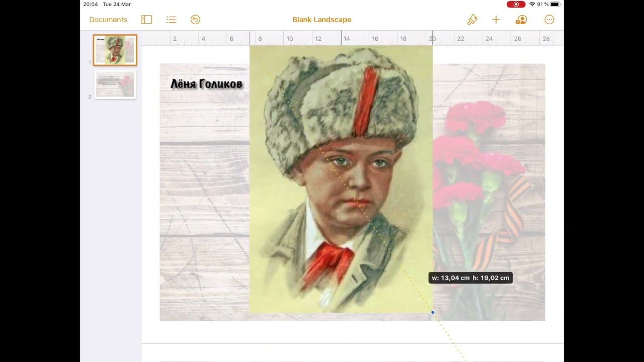644x362 pixels.
Task: Toggle the page thumbnails sidebar view icon
Action: pos(146,20)
